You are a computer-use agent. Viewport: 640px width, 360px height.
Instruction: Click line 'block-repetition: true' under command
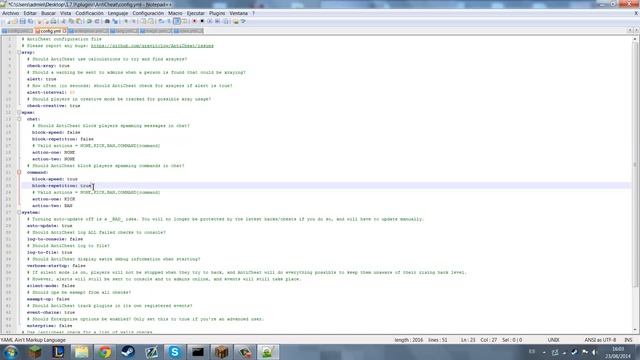click(x=62, y=186)
